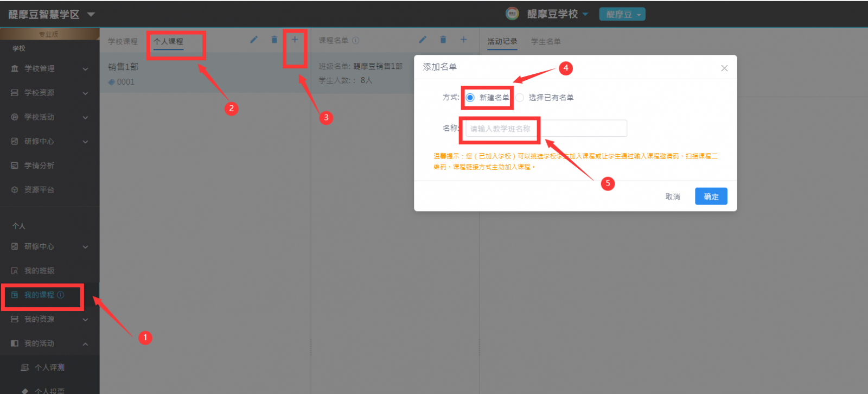Click the trash icon in course panel
868x394 pixels.
click(274, 40)
